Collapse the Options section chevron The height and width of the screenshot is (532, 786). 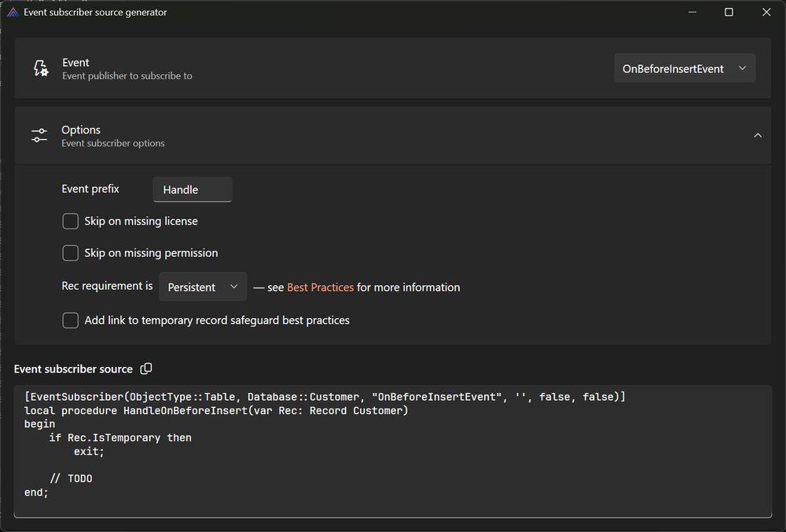click(758, 135)
